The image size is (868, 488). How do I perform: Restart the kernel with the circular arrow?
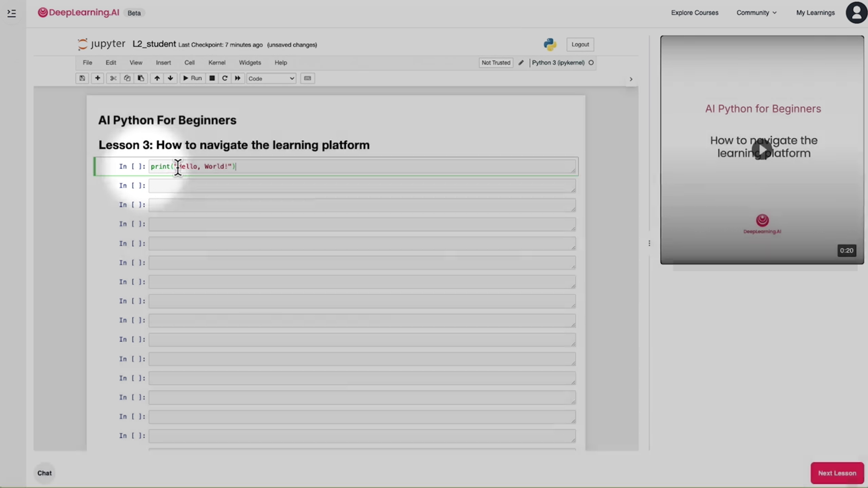coord(224,78)
